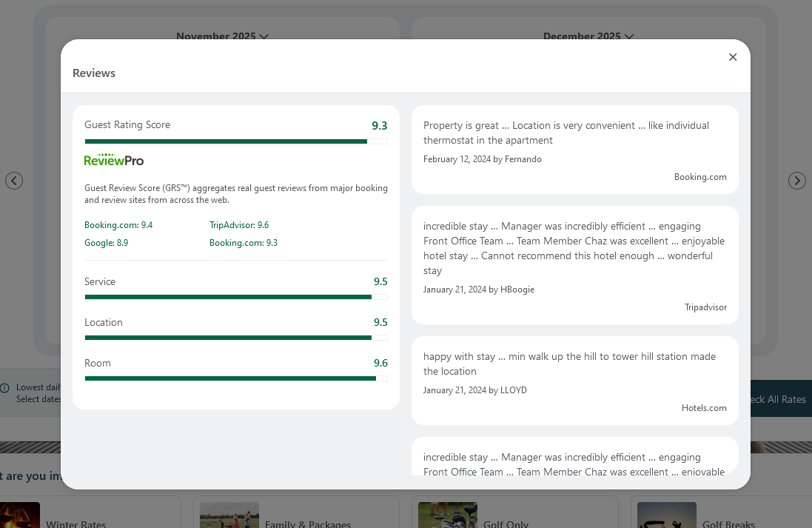Open the Booking.com: 9.3 score link
This screenshot has width=812, height=528.
pos(244,242)
